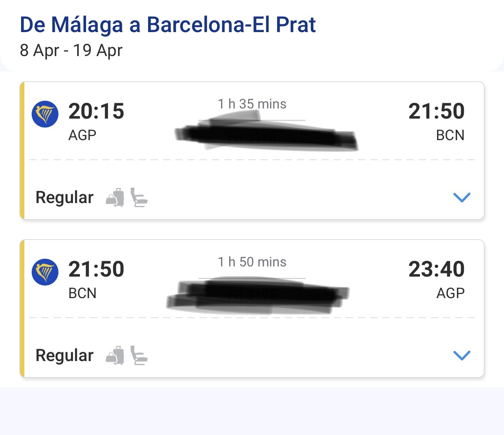Select the 1 h 50 mins duration text
This screenshot has width=504, height=435.
(x=252, y=262)
